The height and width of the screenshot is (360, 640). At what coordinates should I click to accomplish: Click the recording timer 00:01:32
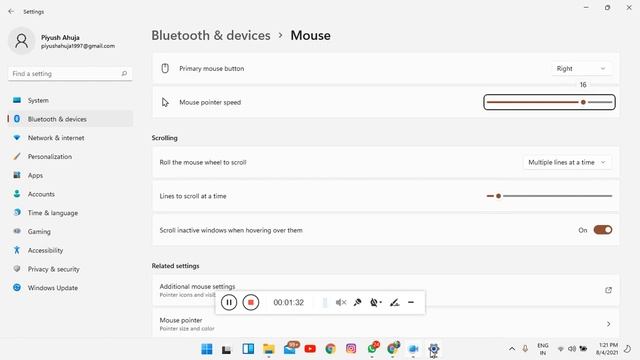click(x=289, y=302)
